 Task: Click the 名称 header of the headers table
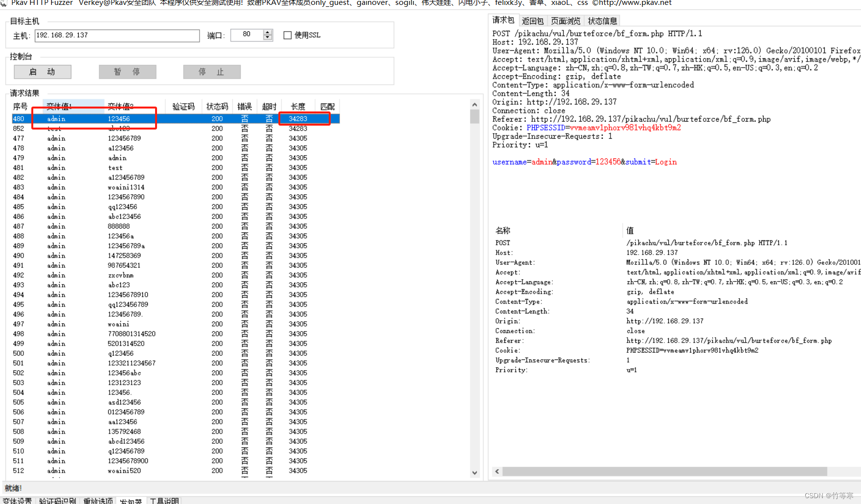click(503, 230)
